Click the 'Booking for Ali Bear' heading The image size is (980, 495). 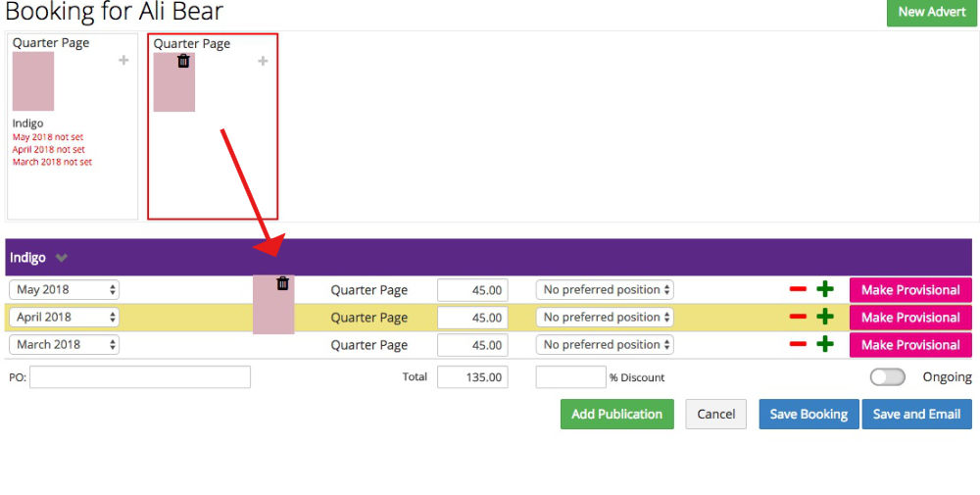point(114,11)
